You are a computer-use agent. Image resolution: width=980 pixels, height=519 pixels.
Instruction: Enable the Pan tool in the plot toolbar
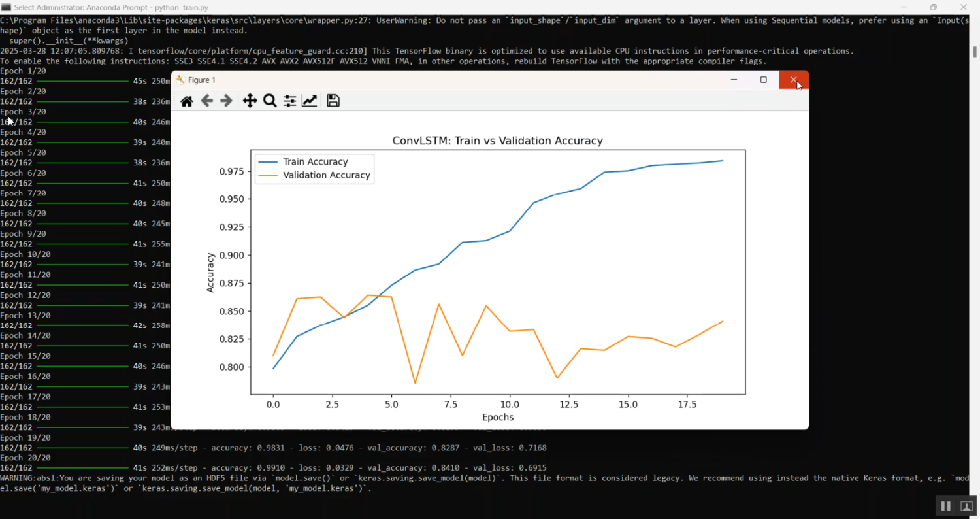[x=249, y=101]
